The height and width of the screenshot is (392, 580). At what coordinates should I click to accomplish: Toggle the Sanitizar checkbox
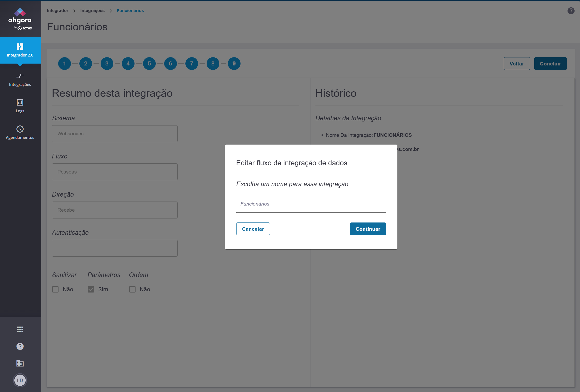point(55,289)
